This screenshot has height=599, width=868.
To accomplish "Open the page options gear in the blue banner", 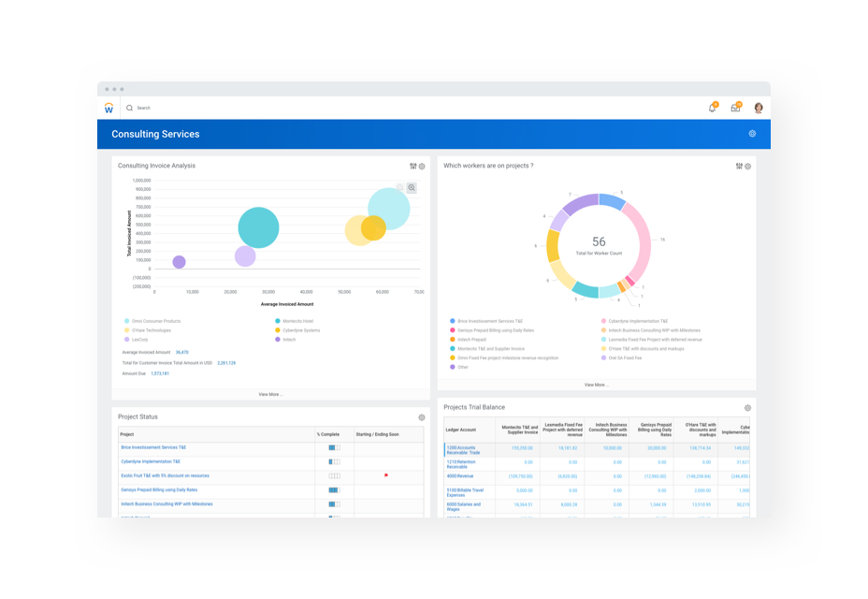I will (x=752, y=134).
